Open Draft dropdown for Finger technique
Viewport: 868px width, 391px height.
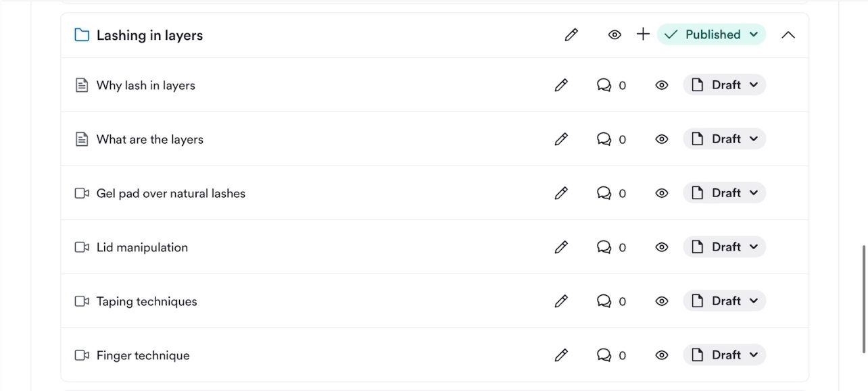725,355
